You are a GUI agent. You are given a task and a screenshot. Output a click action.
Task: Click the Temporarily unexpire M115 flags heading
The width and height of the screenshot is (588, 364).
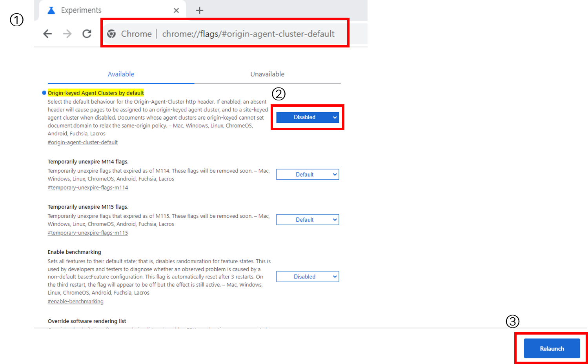pyautogui.click(x=88, y=207)
